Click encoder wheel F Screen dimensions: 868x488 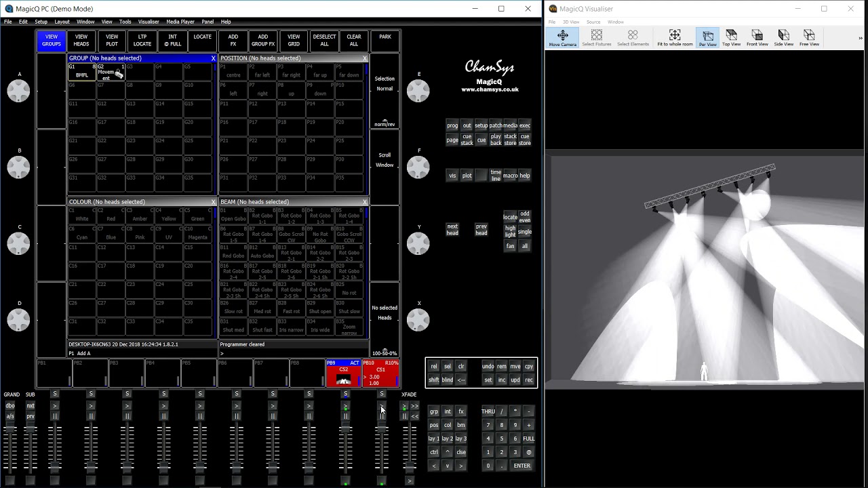point(418,167)
